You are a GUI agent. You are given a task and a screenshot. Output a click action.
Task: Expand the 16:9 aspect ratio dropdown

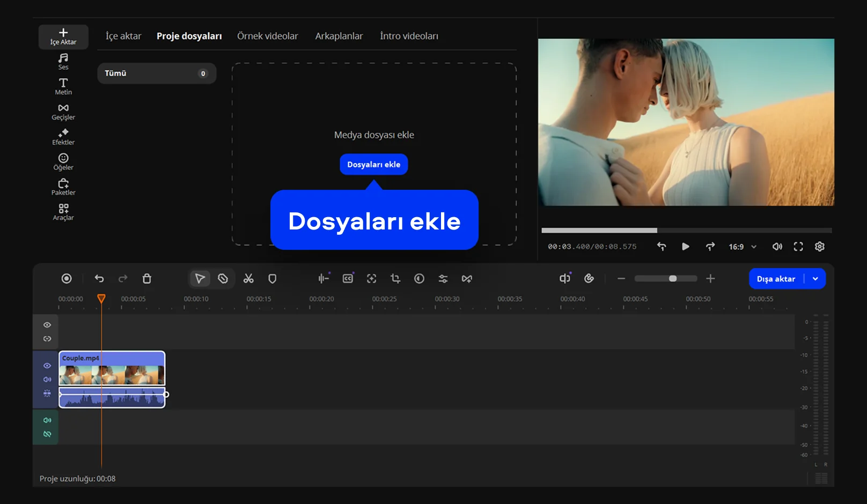click(x=743, y=247)
